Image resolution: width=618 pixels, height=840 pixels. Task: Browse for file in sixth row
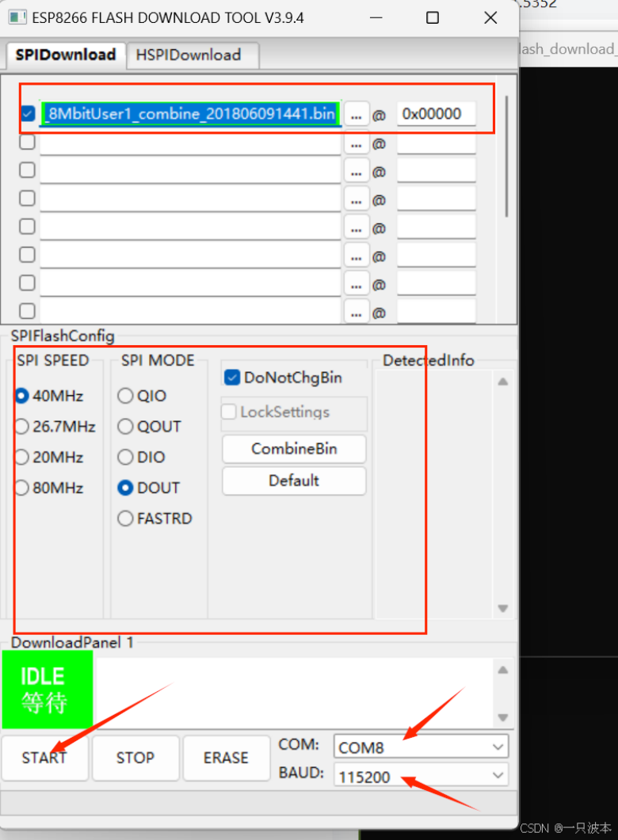[357, 257]
